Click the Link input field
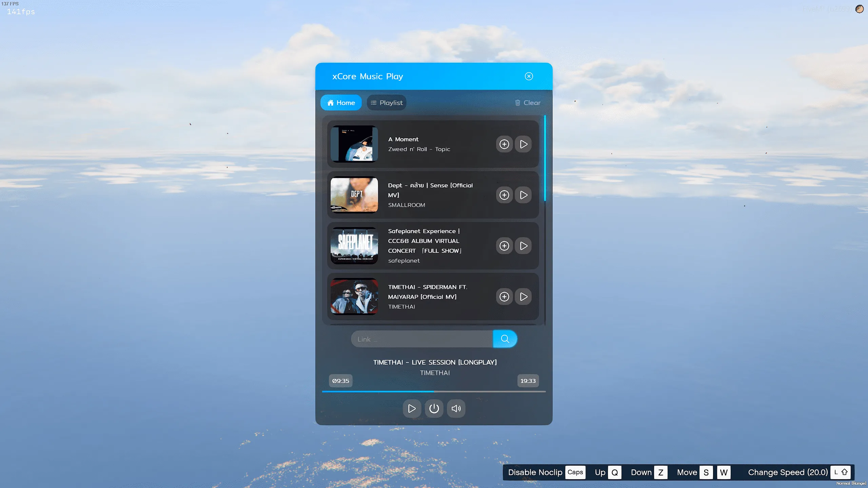 point(421,339)
